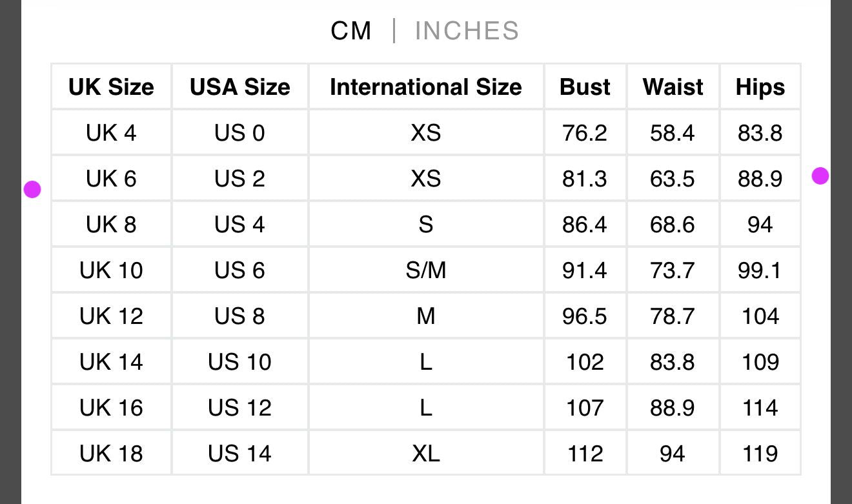Select the UK 18 size cell
The height and width of the screenshot is (504, 852).
111,454
